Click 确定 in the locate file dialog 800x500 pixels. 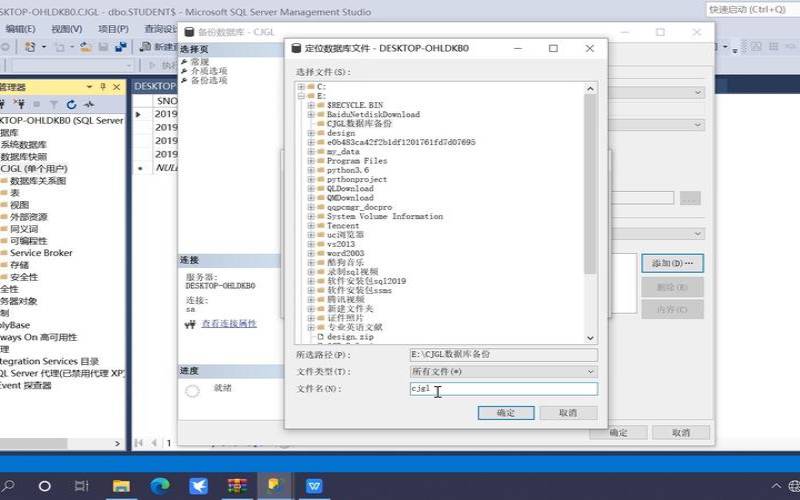[x=506, y=412]
